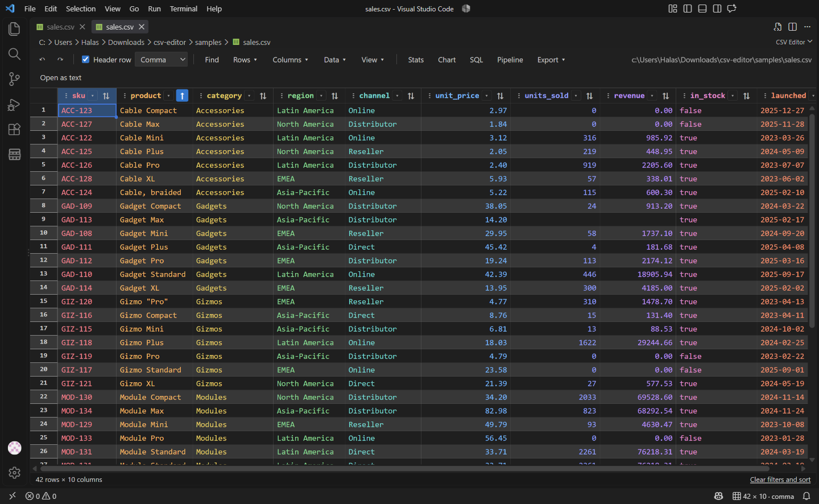Open Copilot chat icon in title bar
Image resolution: width=819 pixels, height=504 pixels.
coord(732,9)
